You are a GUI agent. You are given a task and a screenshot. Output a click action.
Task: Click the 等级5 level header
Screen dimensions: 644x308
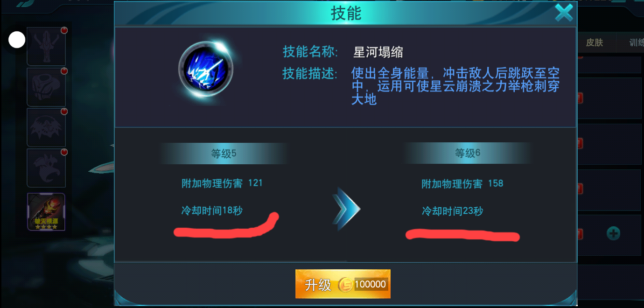coord(224,154)
